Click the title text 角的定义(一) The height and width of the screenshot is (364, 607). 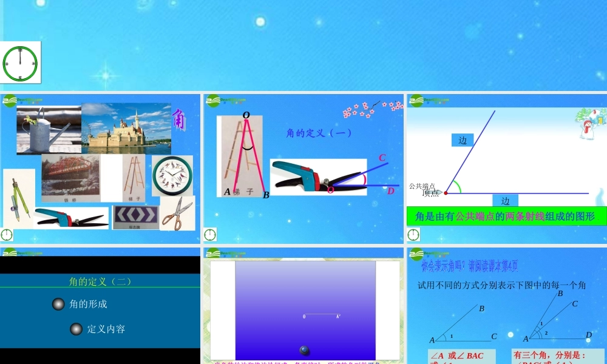pos(319,133)
